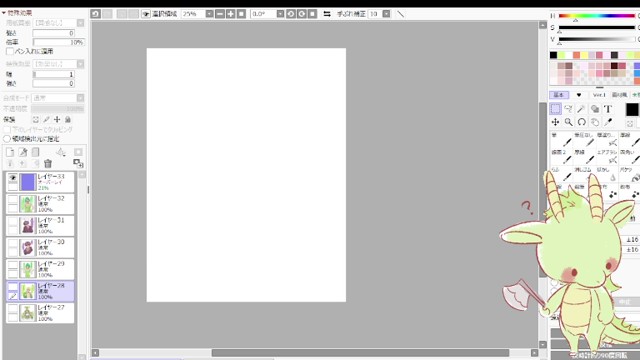640x360 pixels.
Task: Create a new layer with the page icon
Action: (x=10, y=152)
